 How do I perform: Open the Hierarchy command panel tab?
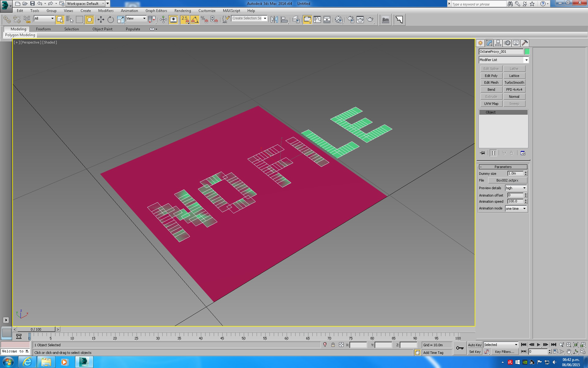click(498, 43)
